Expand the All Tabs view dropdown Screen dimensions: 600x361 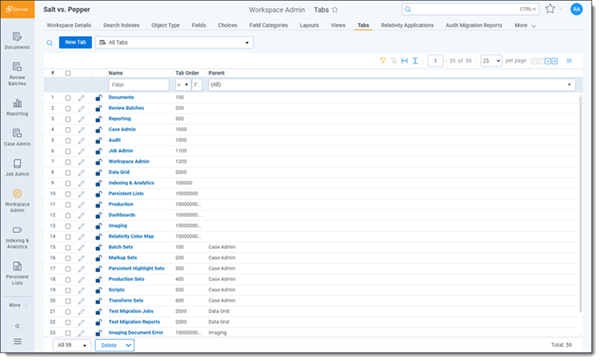174,42
